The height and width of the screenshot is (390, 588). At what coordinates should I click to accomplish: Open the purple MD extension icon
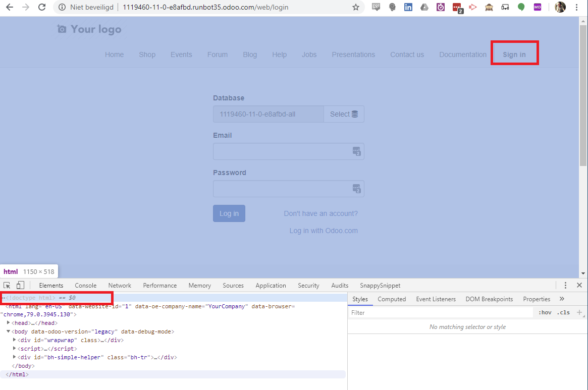[x=538, y=7]
